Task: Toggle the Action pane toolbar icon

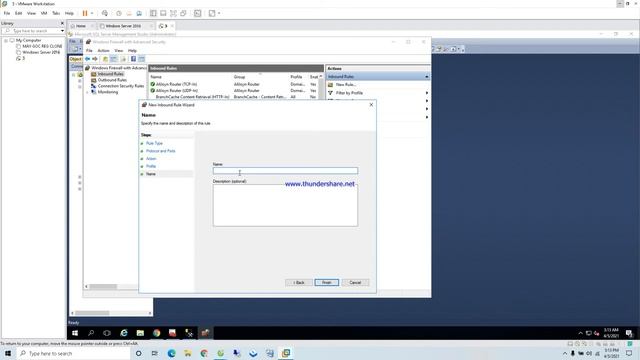Action: 142,59
